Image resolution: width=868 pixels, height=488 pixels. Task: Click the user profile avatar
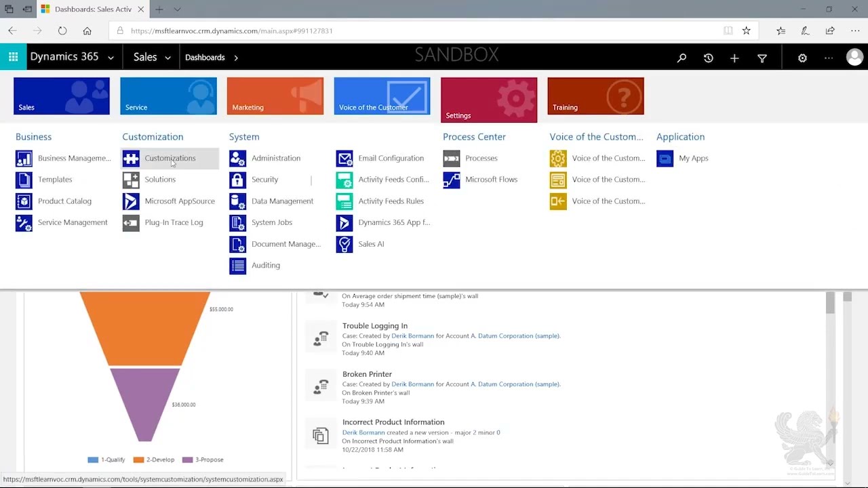[x=854, y=58]
